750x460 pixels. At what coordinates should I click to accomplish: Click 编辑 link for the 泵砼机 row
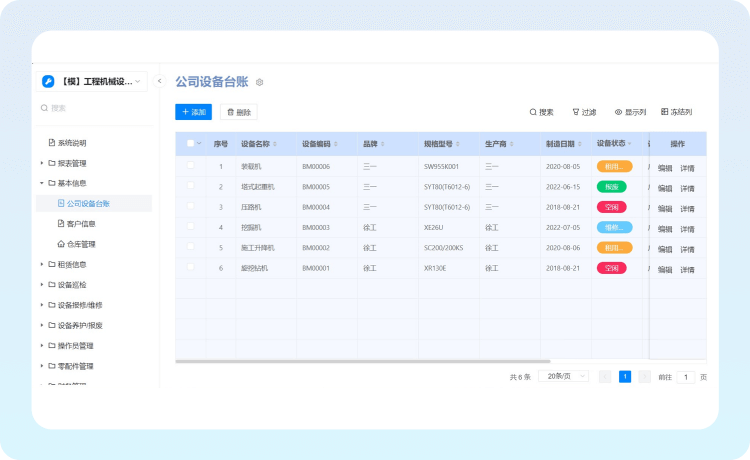[x=665, y=168]
